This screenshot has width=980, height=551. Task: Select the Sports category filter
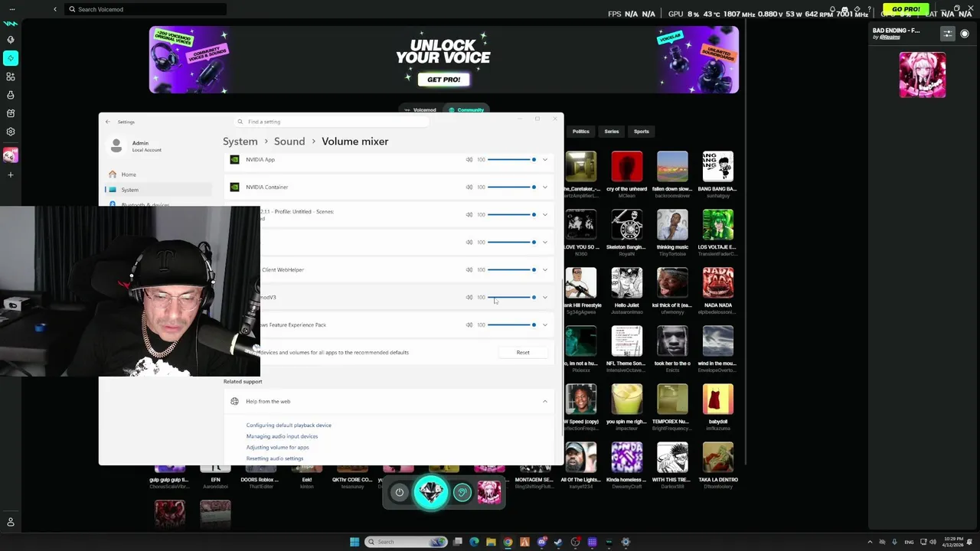point(642,132)
